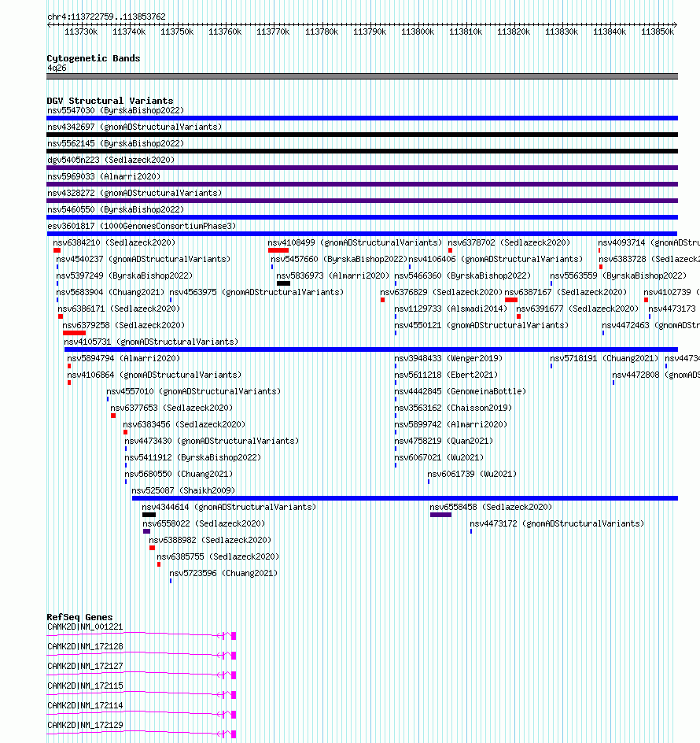Select the nsv6391677 (Sedlazeck2020) label
The height and width of the screenshot is (743, 700).
(577, 309)
